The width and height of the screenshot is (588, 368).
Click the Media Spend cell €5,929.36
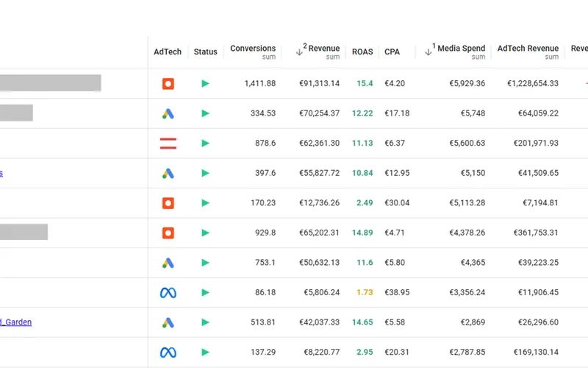pos(467,83)
